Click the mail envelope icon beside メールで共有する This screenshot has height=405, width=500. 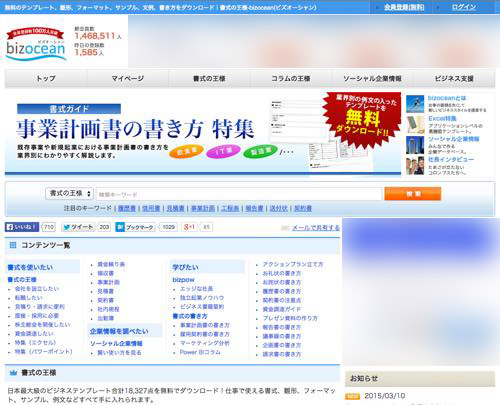tap(285, 228)
